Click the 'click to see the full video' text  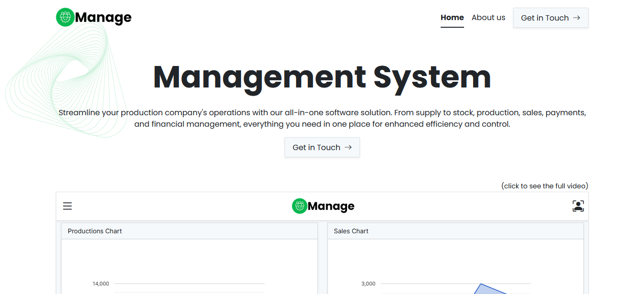(x=545, y=186)
